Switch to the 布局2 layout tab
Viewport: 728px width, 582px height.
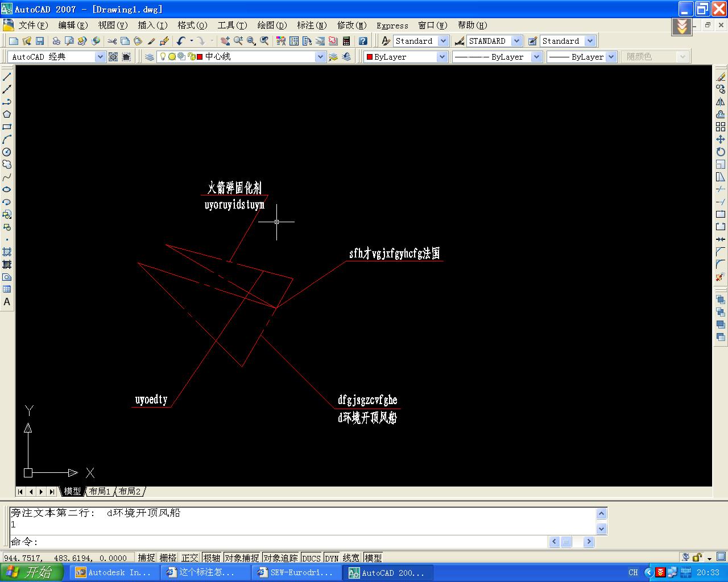tap(129, 491)
